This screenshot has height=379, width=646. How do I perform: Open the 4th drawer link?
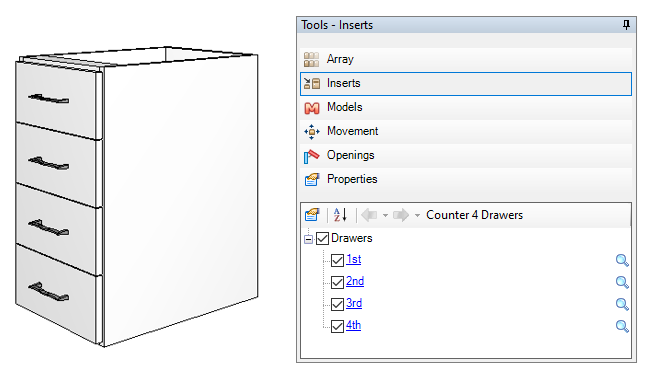(353, 325)
